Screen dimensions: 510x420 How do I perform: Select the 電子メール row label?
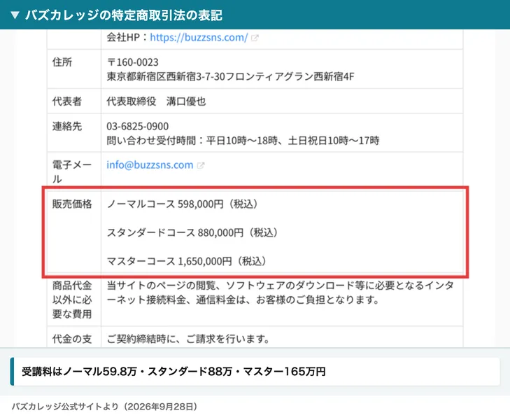coord(72,171)
